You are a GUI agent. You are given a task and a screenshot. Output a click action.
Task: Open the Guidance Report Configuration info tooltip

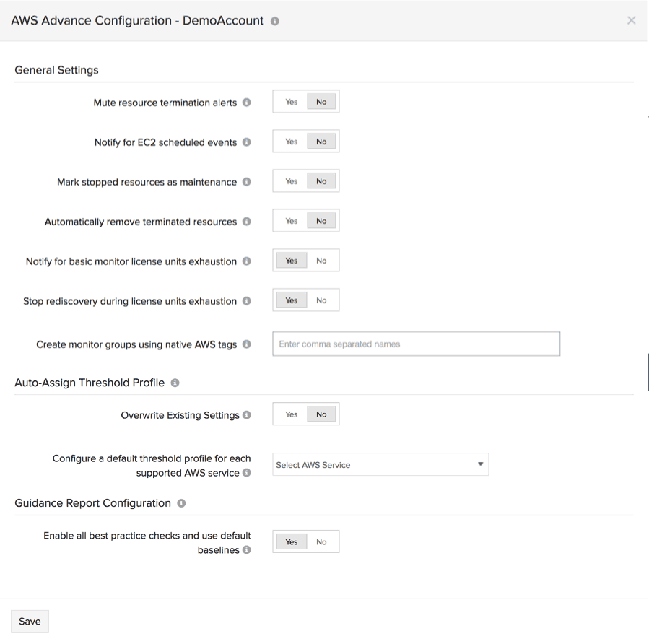(x=181, y=503)
